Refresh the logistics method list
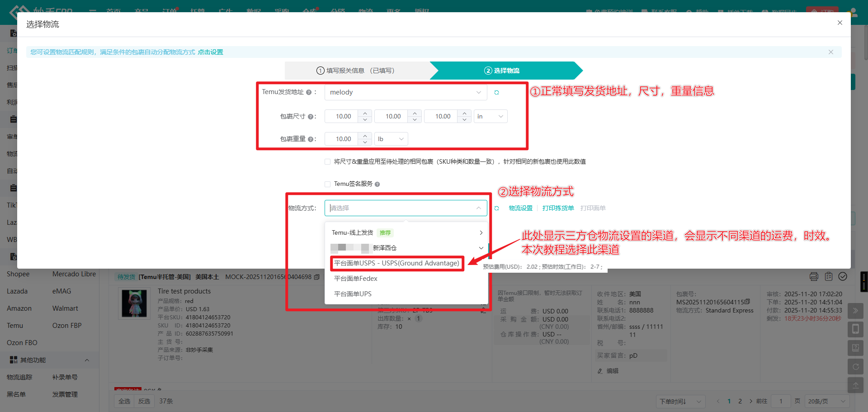 (496, 208)
